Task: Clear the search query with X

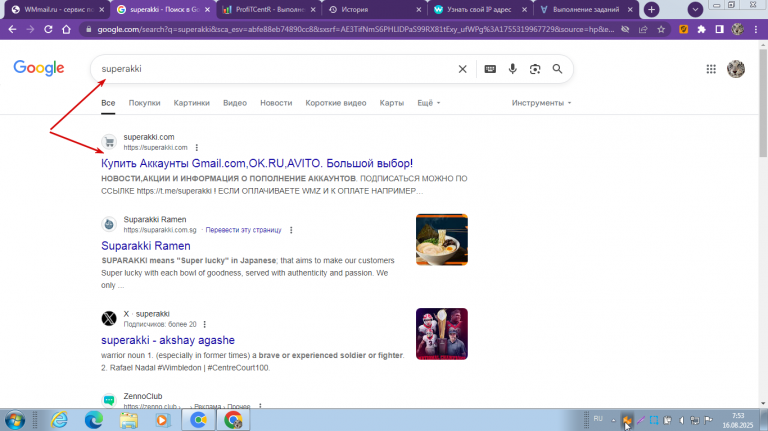Action: [462, 69]
